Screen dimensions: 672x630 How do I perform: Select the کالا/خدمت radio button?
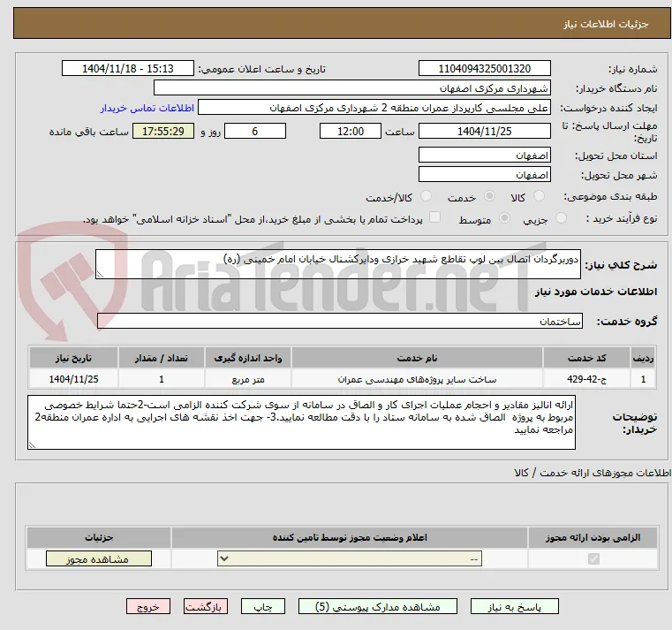426,196
